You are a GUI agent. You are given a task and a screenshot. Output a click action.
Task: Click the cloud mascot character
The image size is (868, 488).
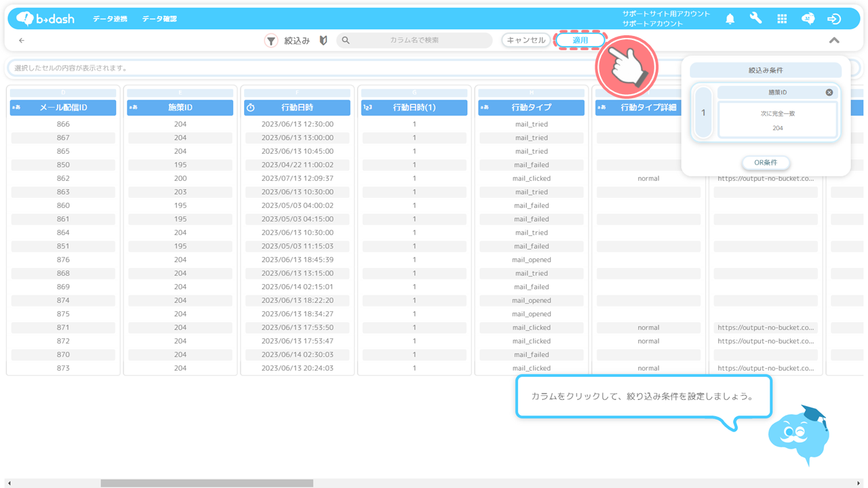798,434
